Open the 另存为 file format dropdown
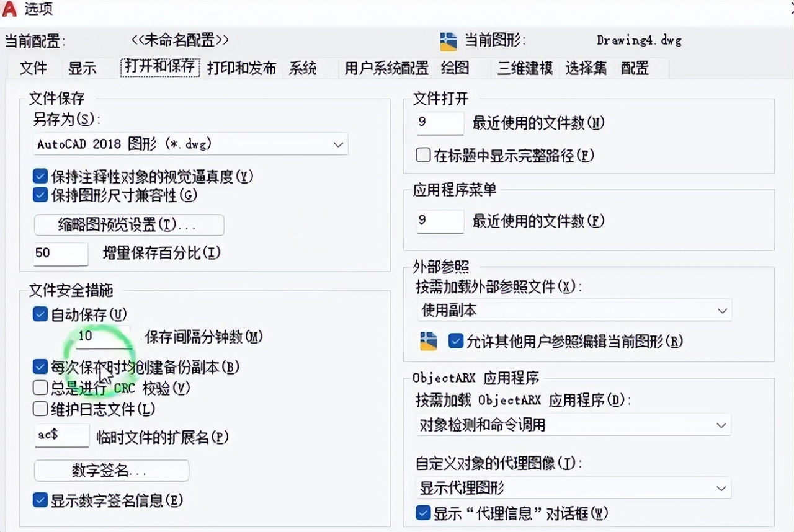 click(x=339, y=144)
